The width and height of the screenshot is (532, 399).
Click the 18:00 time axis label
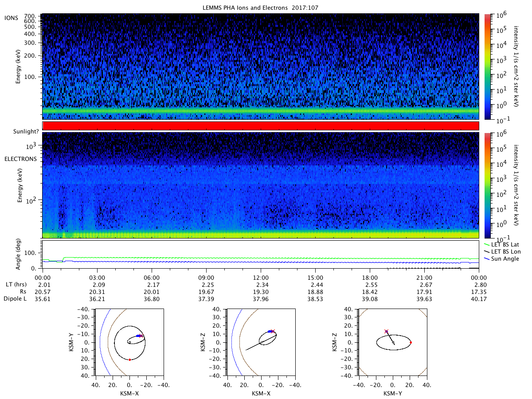coord(370,278)
